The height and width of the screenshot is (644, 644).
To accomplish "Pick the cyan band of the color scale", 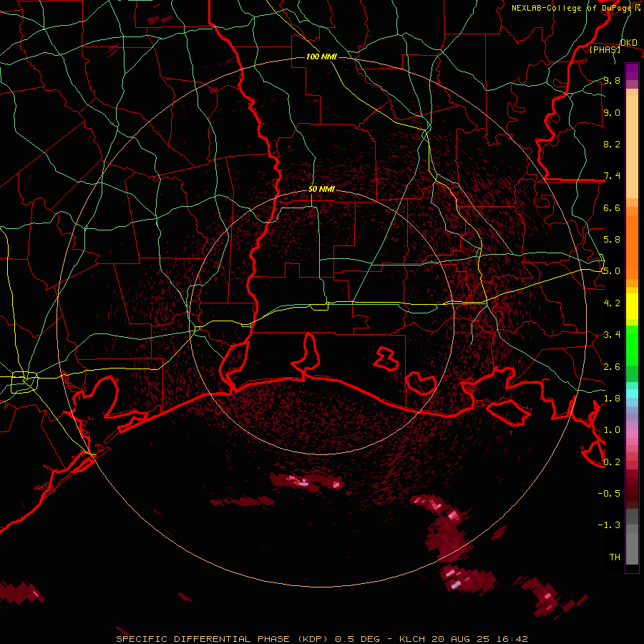I will [632, 394].
